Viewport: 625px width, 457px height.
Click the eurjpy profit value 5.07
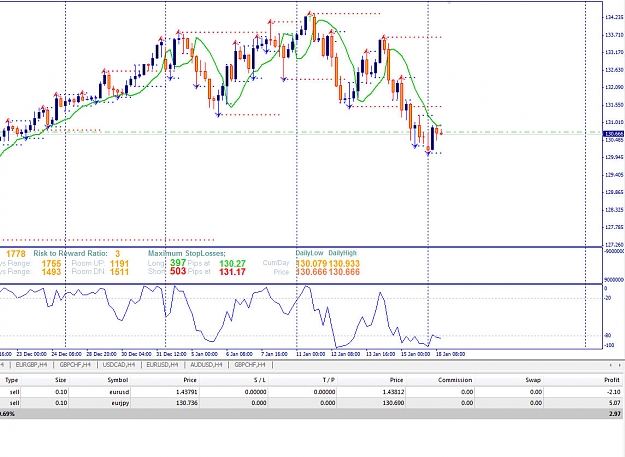(615, 403)
